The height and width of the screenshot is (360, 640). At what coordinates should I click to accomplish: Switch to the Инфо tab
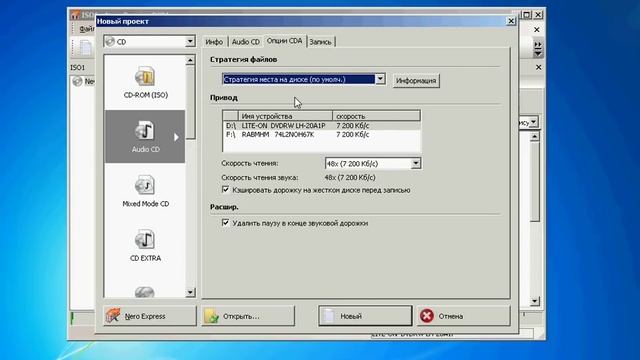214,42
